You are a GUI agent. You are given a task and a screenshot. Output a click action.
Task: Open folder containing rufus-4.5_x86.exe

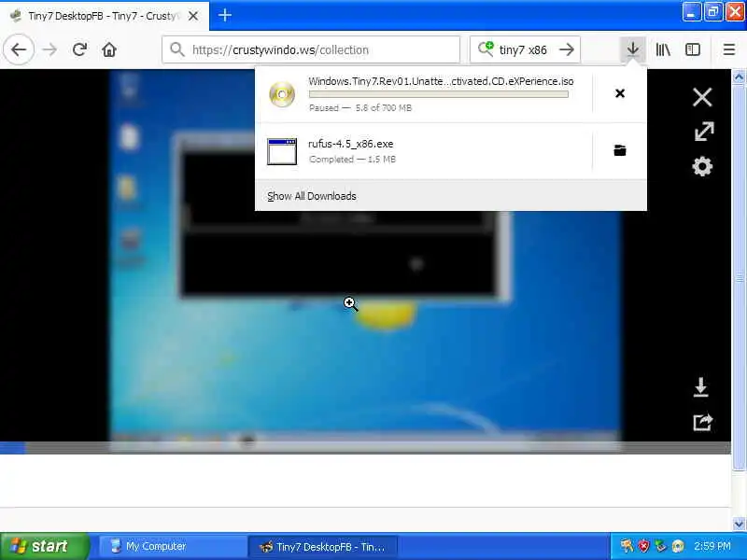(620, 150)
